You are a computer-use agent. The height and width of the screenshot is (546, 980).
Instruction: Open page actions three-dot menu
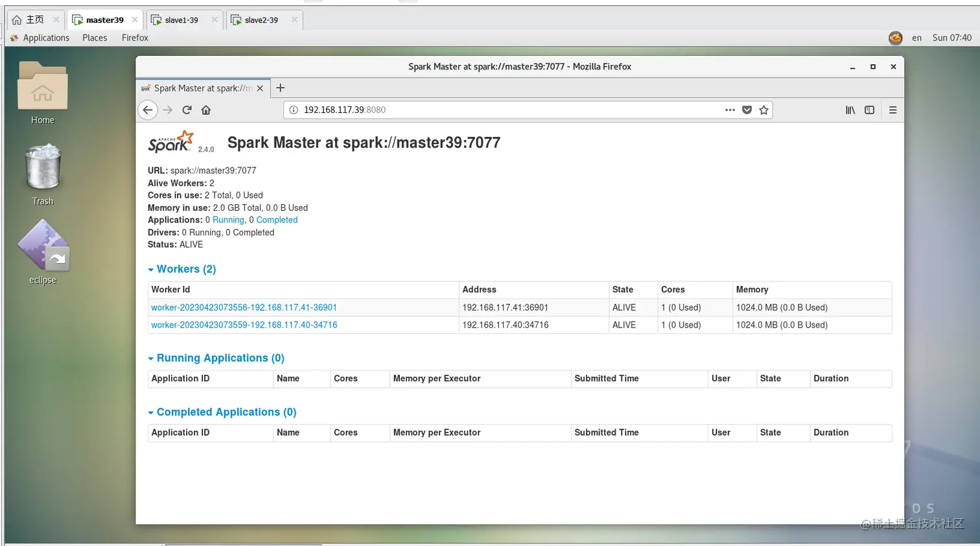pyautogui.click(x=730, y=110)
